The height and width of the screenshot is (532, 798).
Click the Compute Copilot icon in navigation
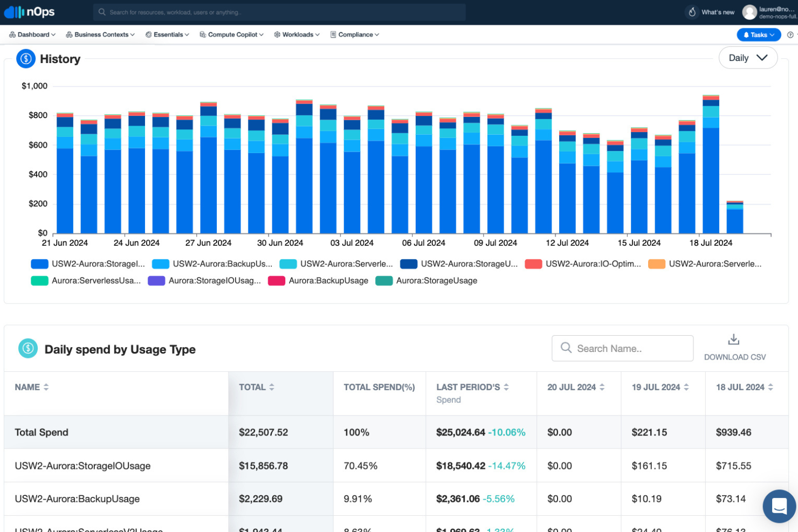pyautogui.click(x=202, y=34)
